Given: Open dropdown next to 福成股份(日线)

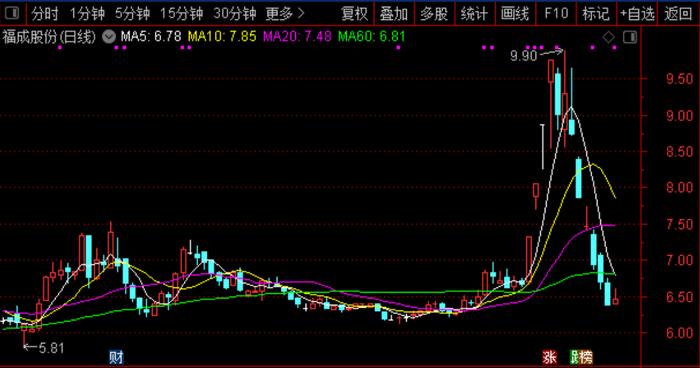Looking at the screenshot, I should pyautogui.click(x=109, y=37).
